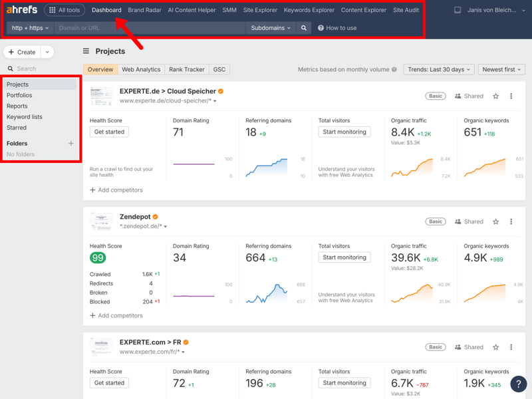Open three-dot menu for Zendepot project
The height and width of the screenshot is (399, 532).
[511, 222]
